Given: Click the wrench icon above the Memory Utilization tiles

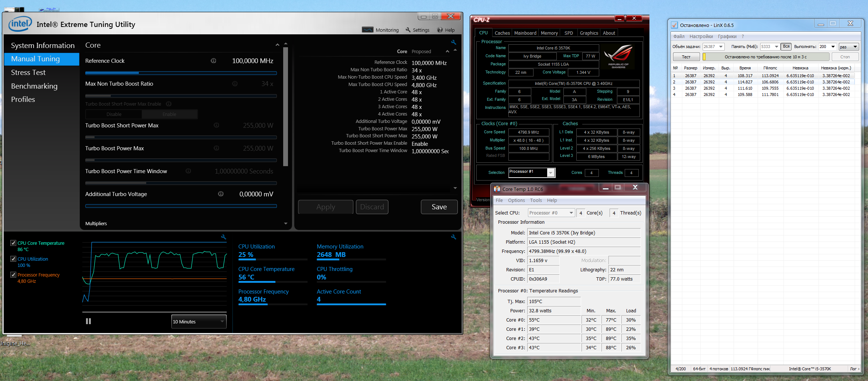Looking at the screenshot, I should 454,237.
